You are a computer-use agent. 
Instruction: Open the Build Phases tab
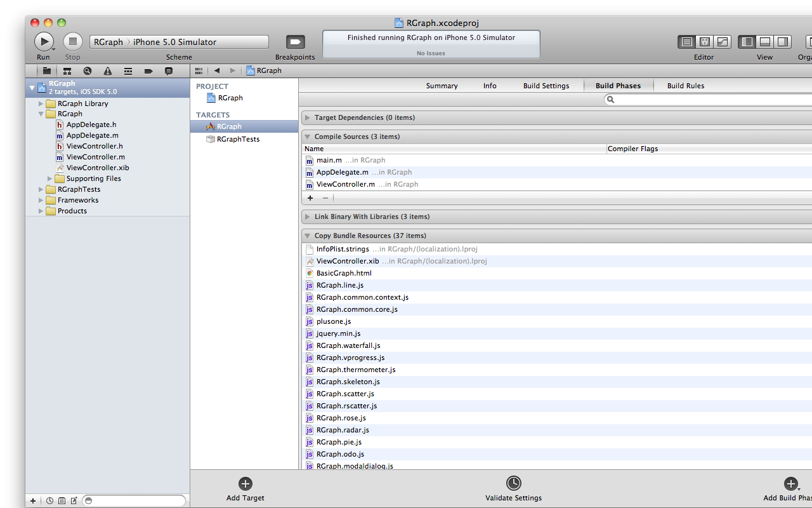tap(618, 86)
